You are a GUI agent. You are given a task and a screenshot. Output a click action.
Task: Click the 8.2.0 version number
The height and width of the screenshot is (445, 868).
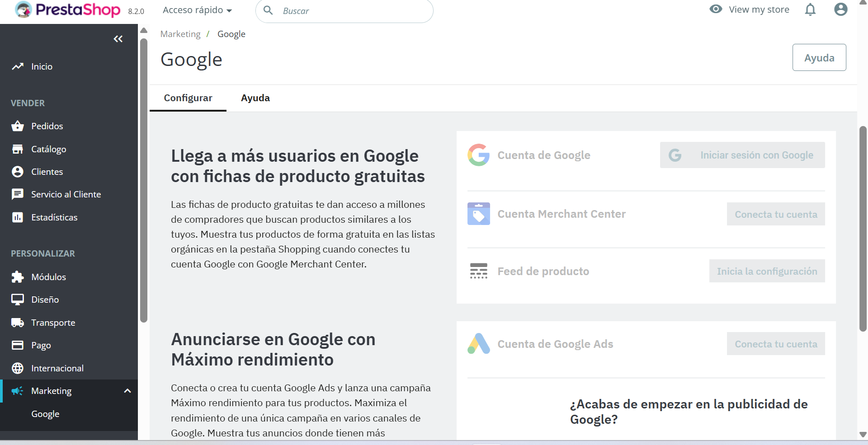point(136,11)
